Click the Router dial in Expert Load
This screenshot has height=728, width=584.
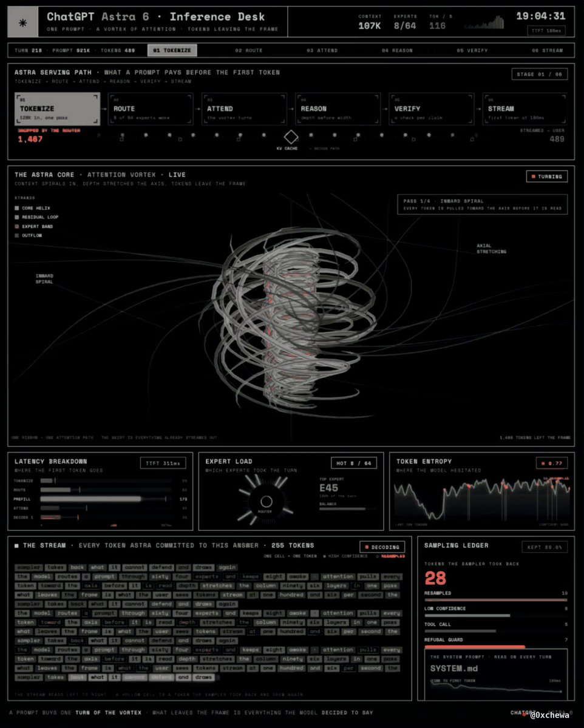[266, 501]
